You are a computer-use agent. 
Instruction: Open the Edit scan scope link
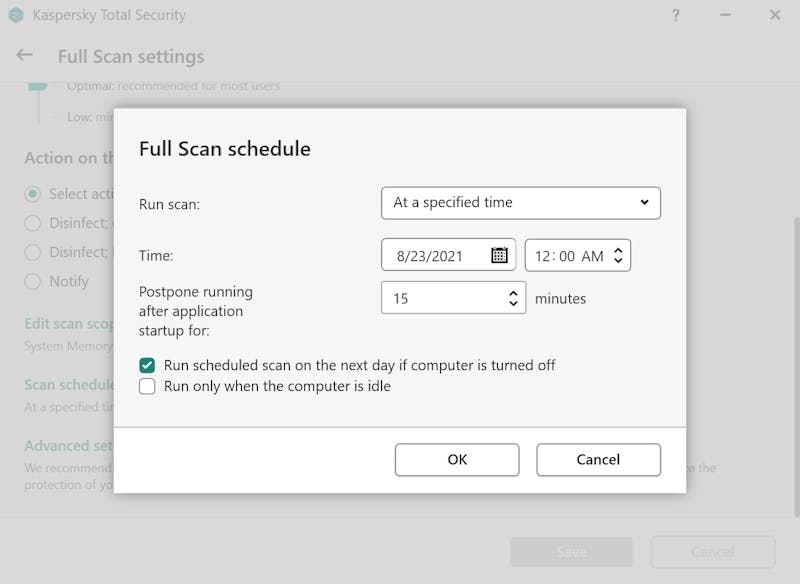coord(69,323)
